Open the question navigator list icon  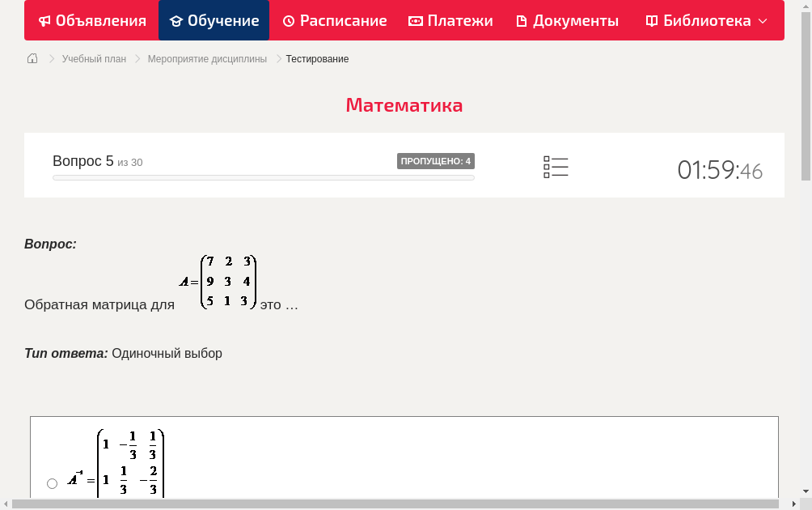(x=556, y=167)
